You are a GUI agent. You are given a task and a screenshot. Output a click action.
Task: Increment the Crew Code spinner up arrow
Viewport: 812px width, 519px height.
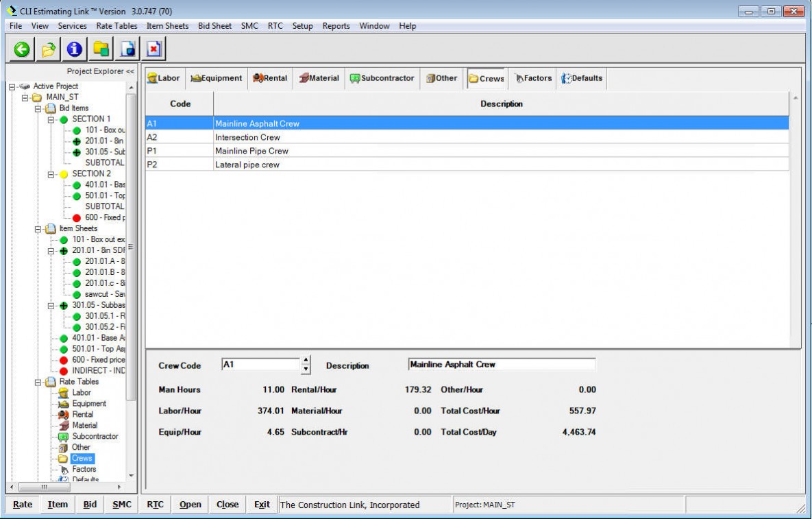click(x=306, y=360)
